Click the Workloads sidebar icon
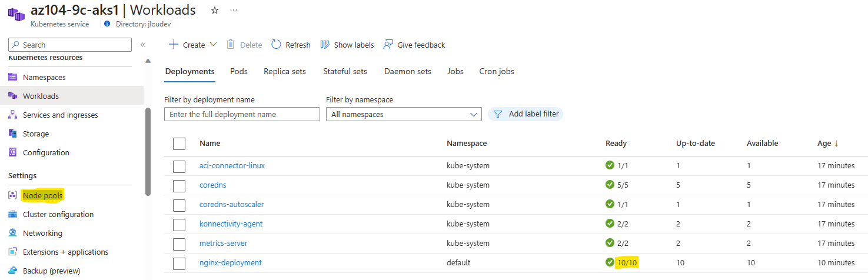This screenshot has width=868, height=280. click(12, 96)
